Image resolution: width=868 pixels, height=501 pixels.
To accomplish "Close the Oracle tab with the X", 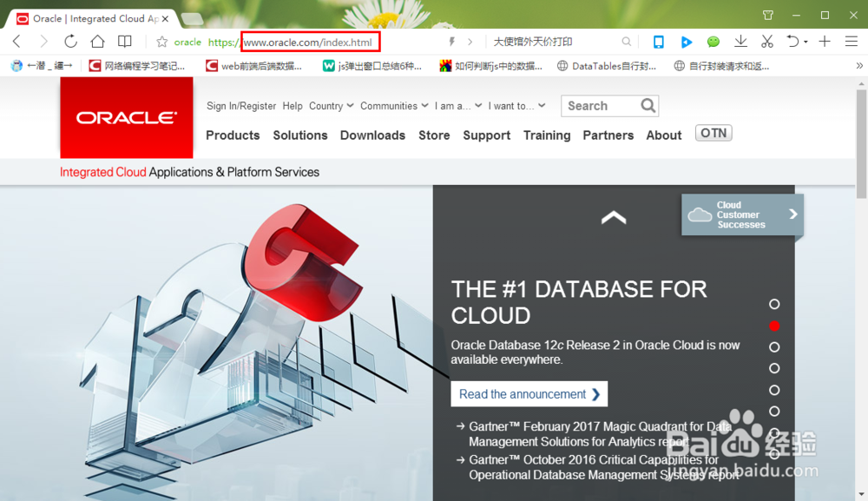I will [165, 19].
